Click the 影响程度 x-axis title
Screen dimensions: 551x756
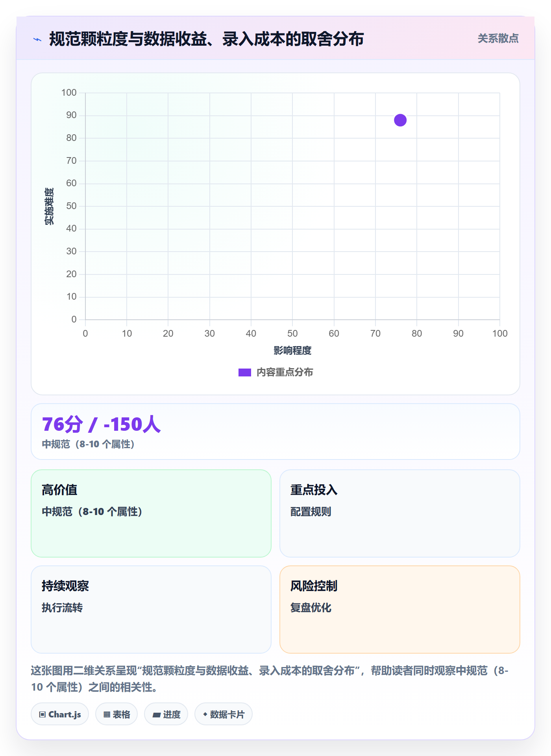pos(292,350)
